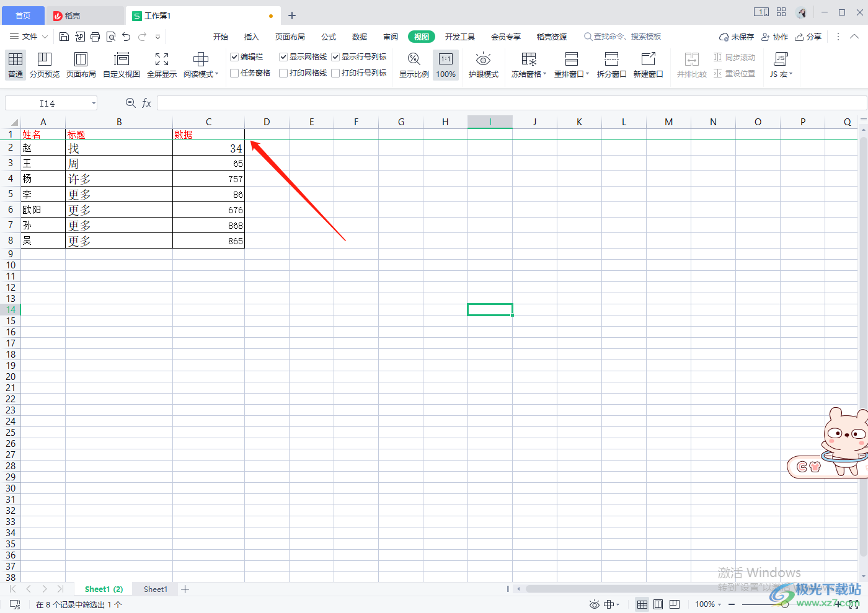Toggle Formula Bar (编辑栏) checkbox

(x=234, y=57)
